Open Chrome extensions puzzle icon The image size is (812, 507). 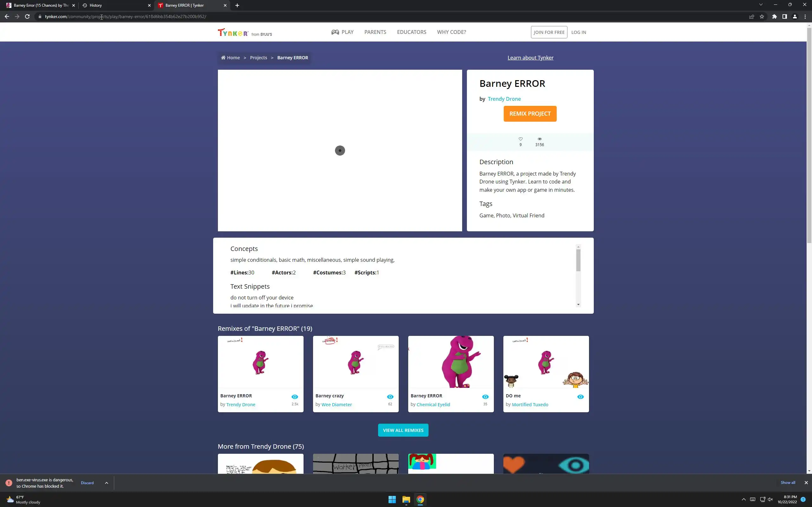[774, 16]
